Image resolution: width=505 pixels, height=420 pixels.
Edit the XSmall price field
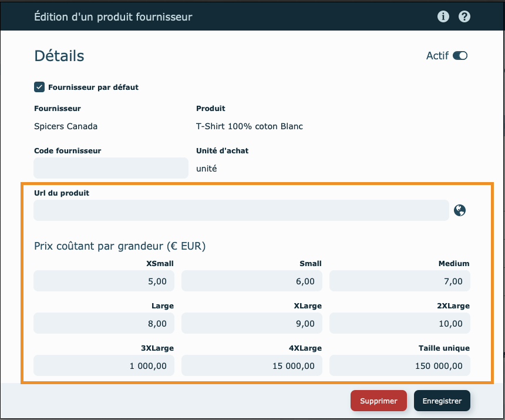104,281
